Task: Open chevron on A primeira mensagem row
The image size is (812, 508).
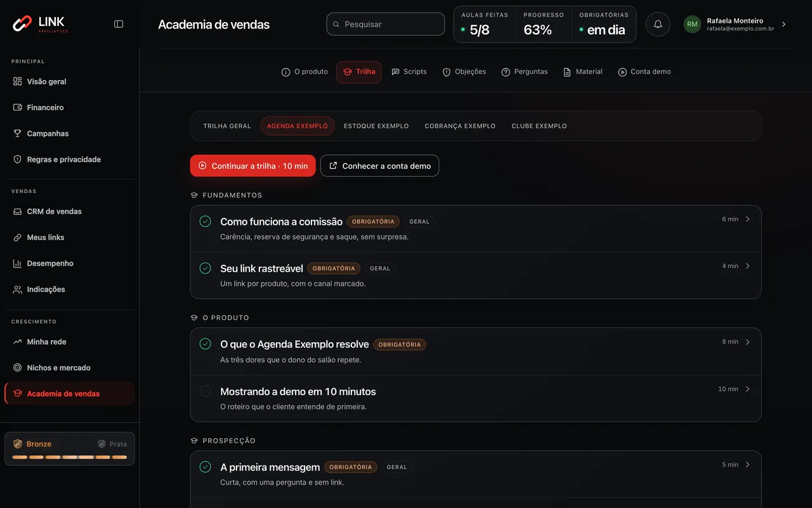Action: click(x=747, y=465)
